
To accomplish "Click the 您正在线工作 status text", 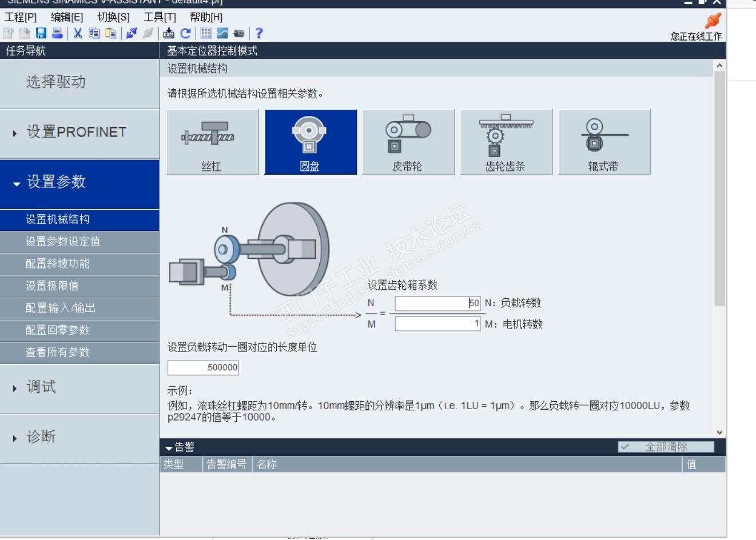I will [696, 37].
